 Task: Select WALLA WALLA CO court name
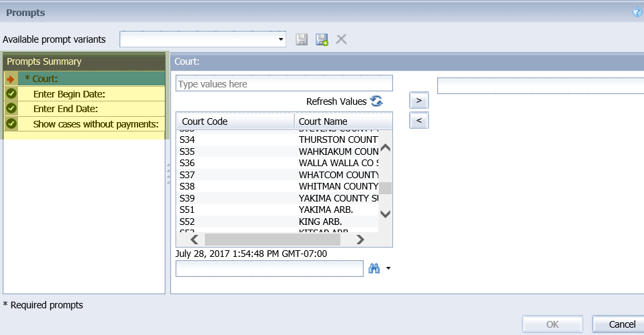[338, 163]
